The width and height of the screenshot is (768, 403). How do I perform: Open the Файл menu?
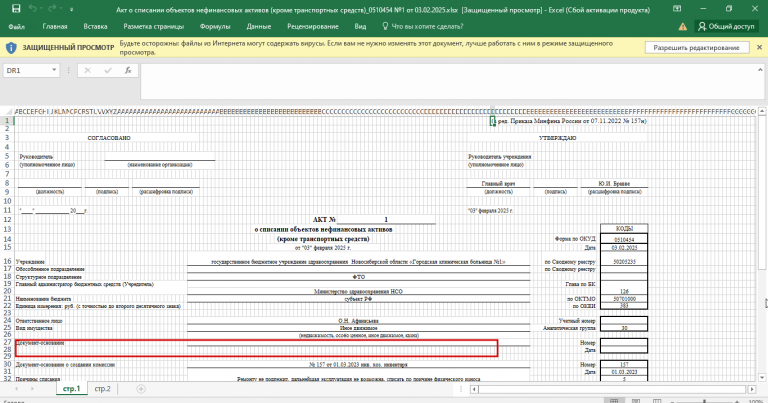coord(17,27)
